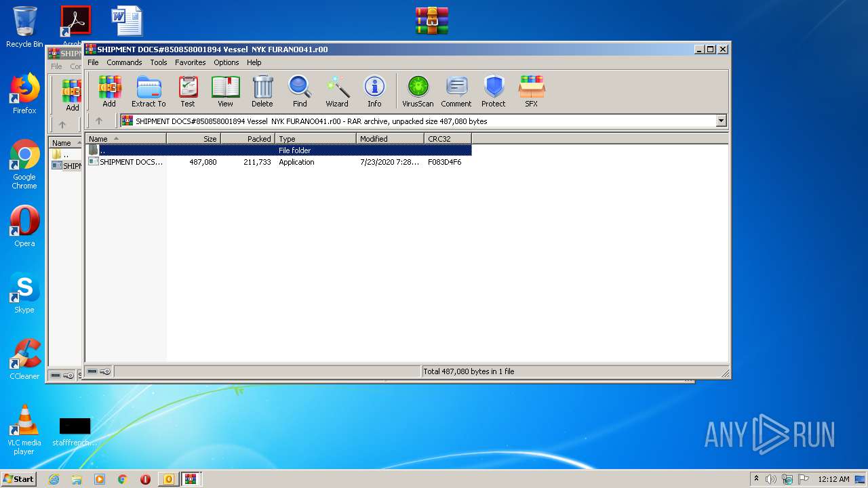Click the 487,080 size value
This screenshot has width=868, height=488.
tap(203, 162)
